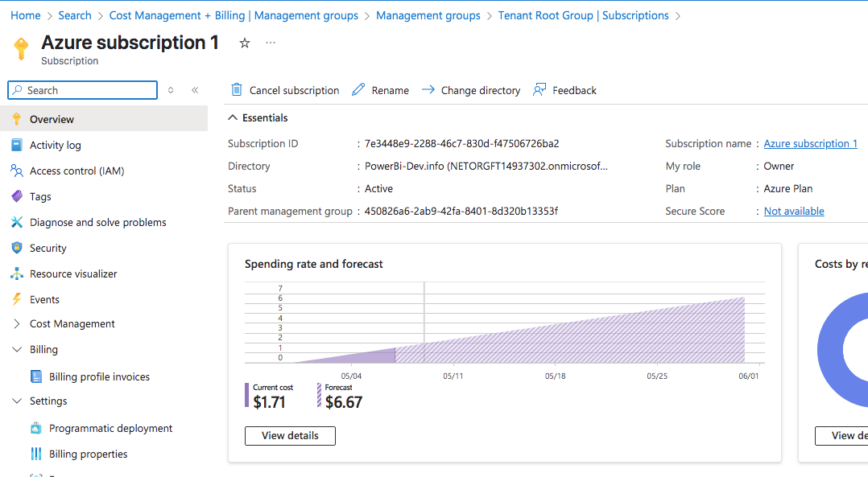Click the sidebar expand/collapse diamond control
Viewport: 868px width, 477px height.
coord(171,90)
